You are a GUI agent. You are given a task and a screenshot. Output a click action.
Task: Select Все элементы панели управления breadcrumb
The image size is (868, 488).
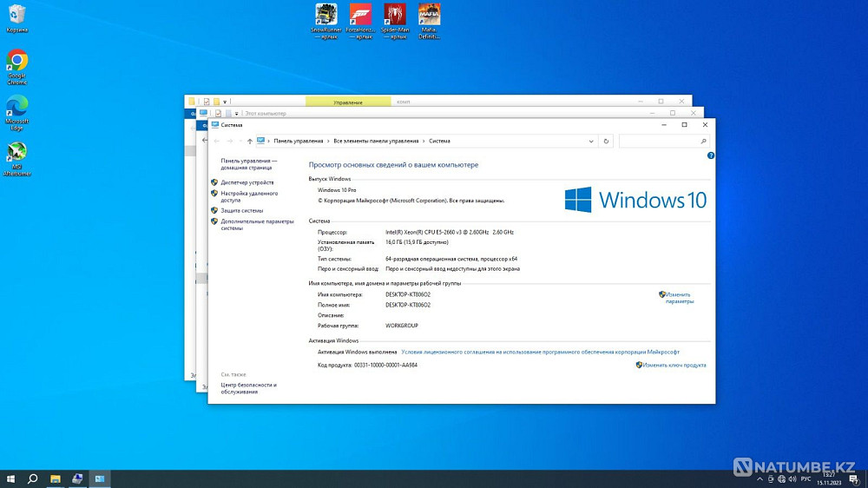(376, 142)
